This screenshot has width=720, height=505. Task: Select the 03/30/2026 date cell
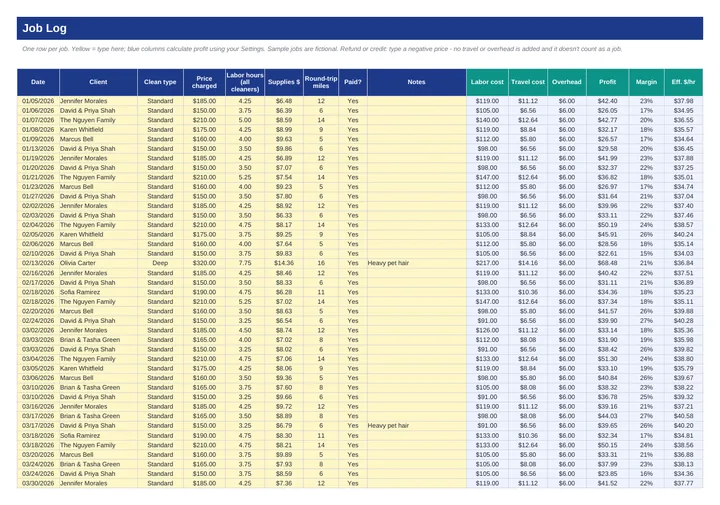(38, 483)
